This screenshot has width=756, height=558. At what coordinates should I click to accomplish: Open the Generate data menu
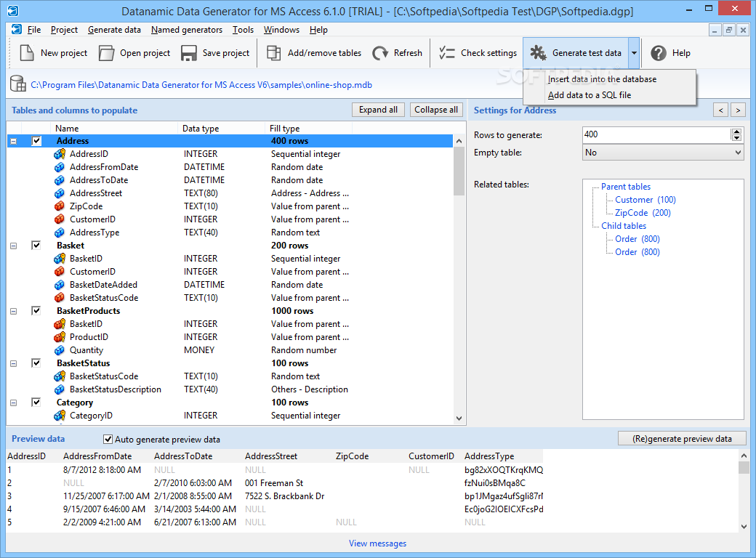[x=114, y=29]
